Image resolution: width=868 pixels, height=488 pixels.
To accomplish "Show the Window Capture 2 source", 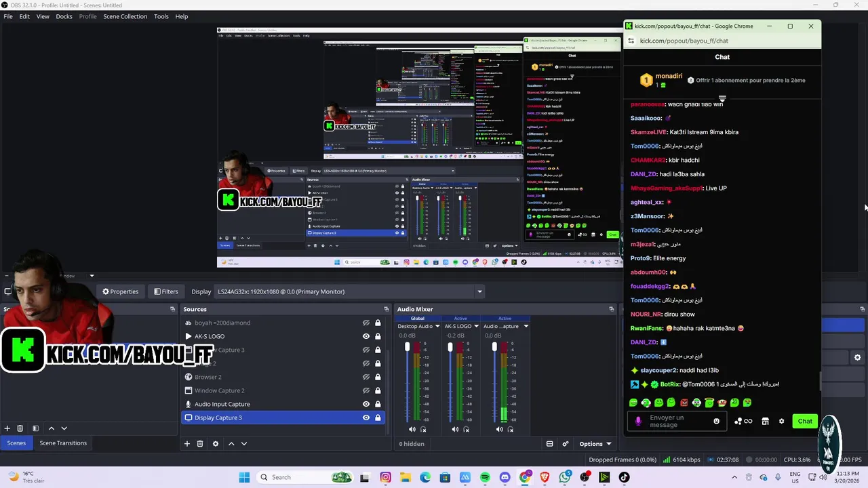I will pos(366,390).
